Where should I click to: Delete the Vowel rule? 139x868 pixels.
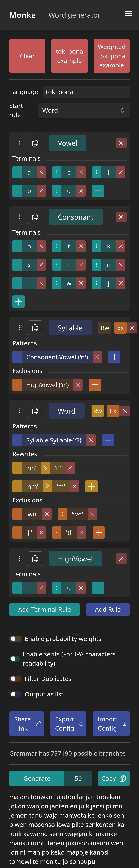click(121, 143)
